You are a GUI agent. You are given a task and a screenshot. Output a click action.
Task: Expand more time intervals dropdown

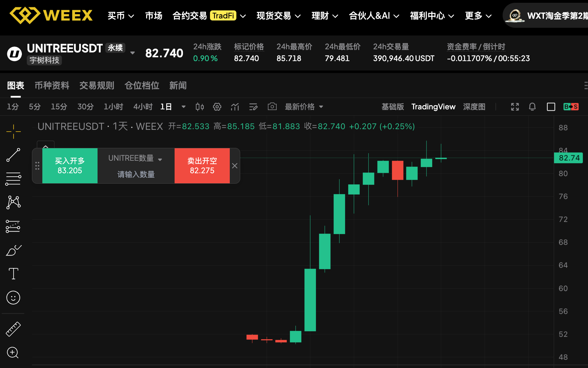(x=184, y=107)
